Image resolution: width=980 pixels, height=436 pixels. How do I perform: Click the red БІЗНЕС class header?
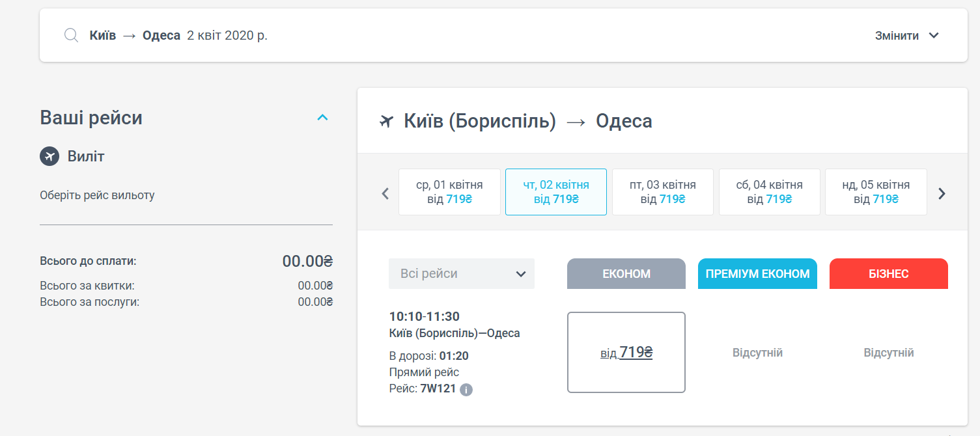point(888,273)
